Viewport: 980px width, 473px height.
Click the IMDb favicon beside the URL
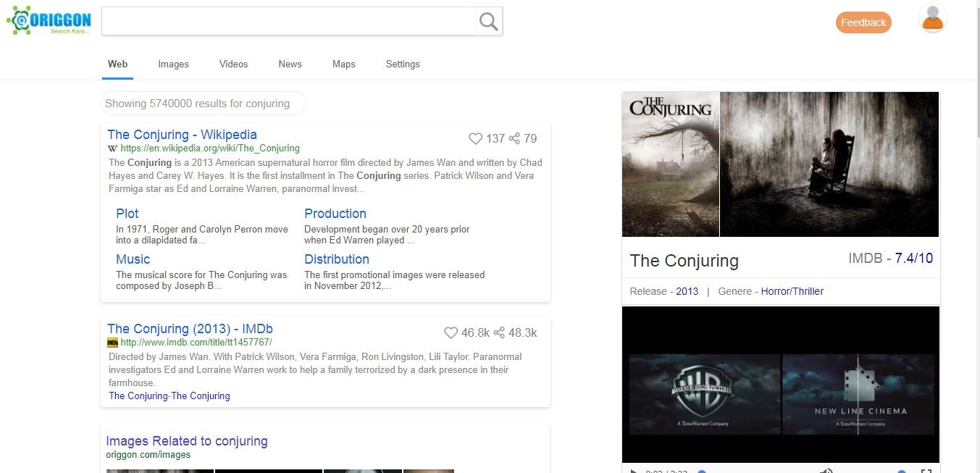[x=113, y=343]
